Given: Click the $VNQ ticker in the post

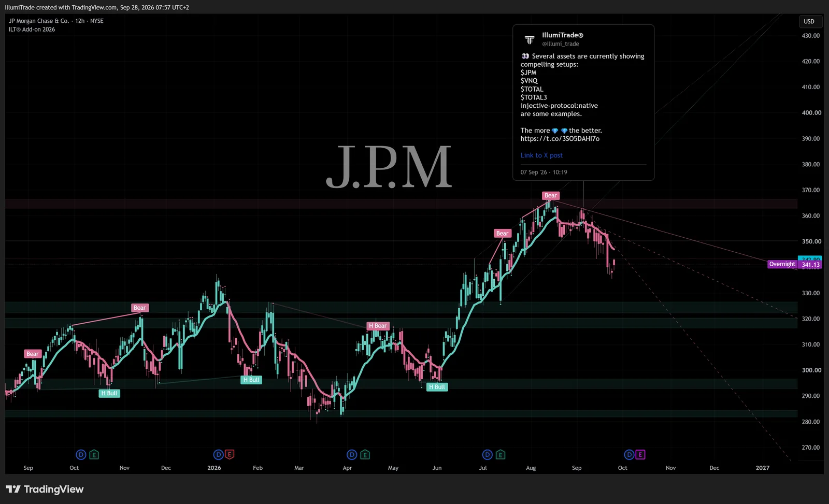Looking at the screenshot, I should pyautogui.click(x=529, y=81).
